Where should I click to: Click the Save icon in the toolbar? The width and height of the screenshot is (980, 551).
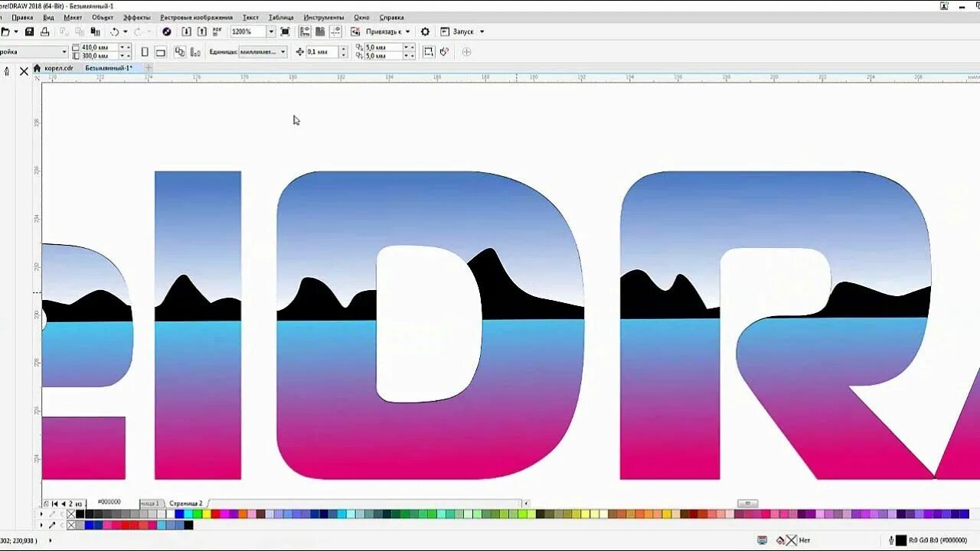point(29,31)
